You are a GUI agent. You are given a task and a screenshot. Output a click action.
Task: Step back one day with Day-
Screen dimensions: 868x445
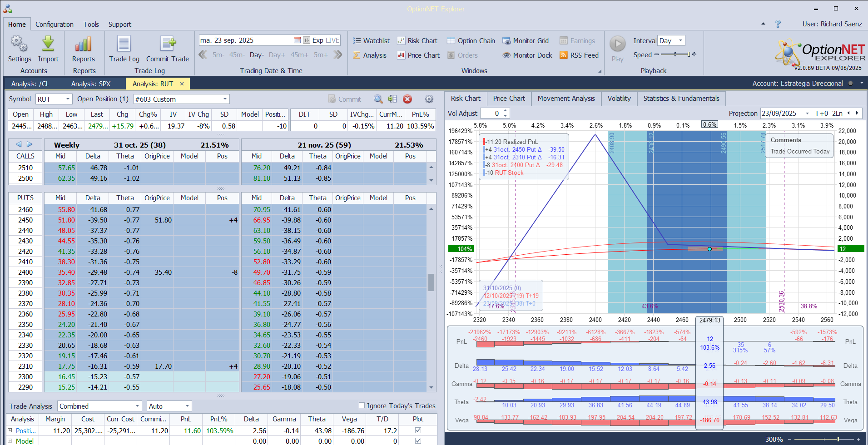pos(257,55)
